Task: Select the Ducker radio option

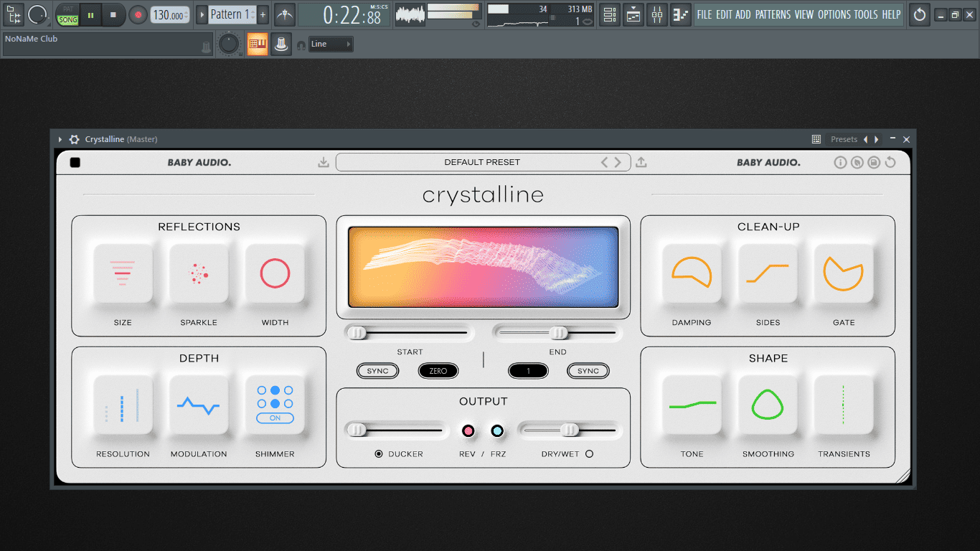Action: 379,454
